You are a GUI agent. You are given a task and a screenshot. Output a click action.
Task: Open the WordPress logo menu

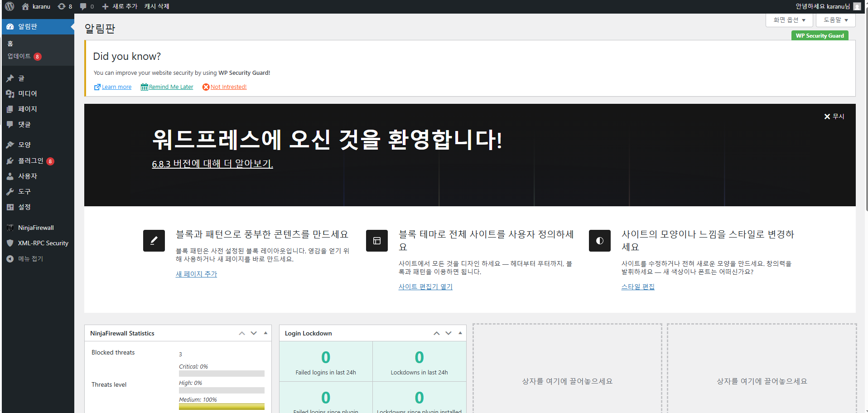click(10, 6)
